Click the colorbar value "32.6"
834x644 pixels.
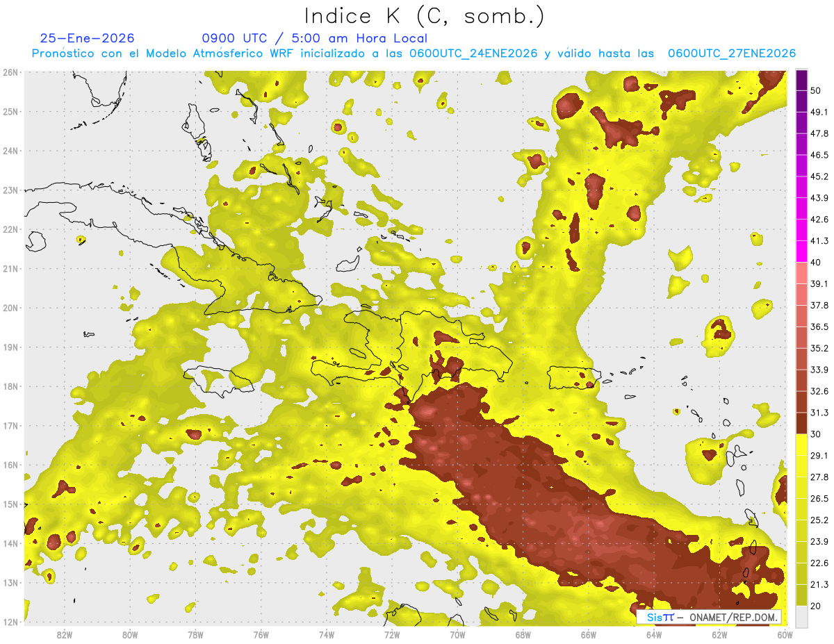819,391
